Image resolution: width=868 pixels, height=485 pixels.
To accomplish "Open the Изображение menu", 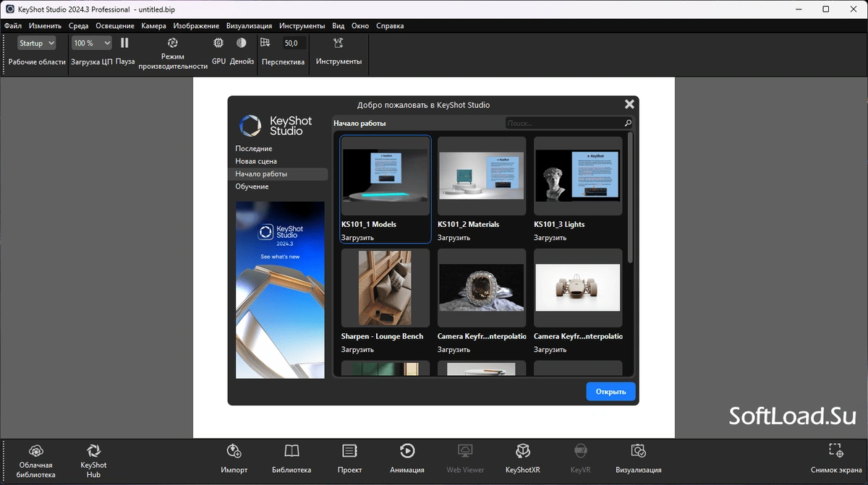I will pyautogui.click(x=197, y=26).
